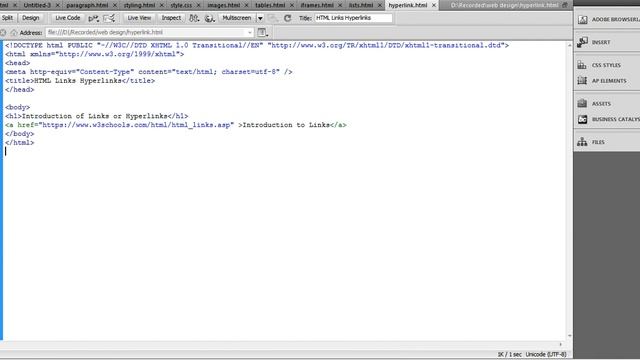Viewport: 640px width, 360px height.
Task: Click the vertical scrollbar up arrow
Action: (569, 45)
